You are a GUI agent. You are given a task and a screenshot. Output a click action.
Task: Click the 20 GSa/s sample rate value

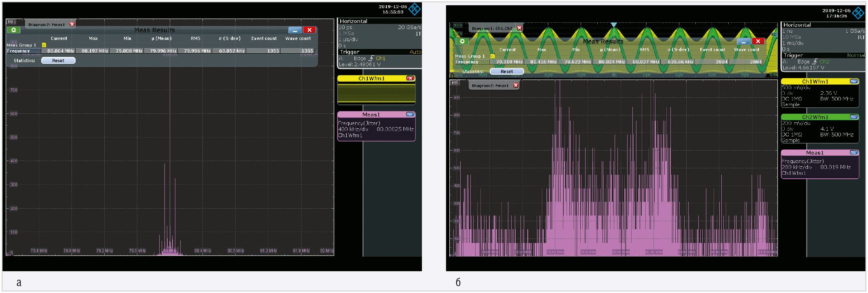(409, 27)
